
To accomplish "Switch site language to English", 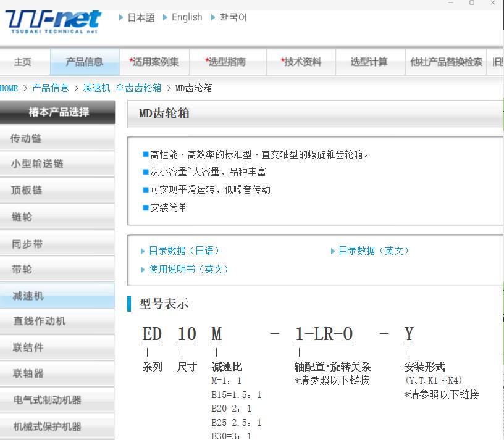I will (x=185, y=17).
